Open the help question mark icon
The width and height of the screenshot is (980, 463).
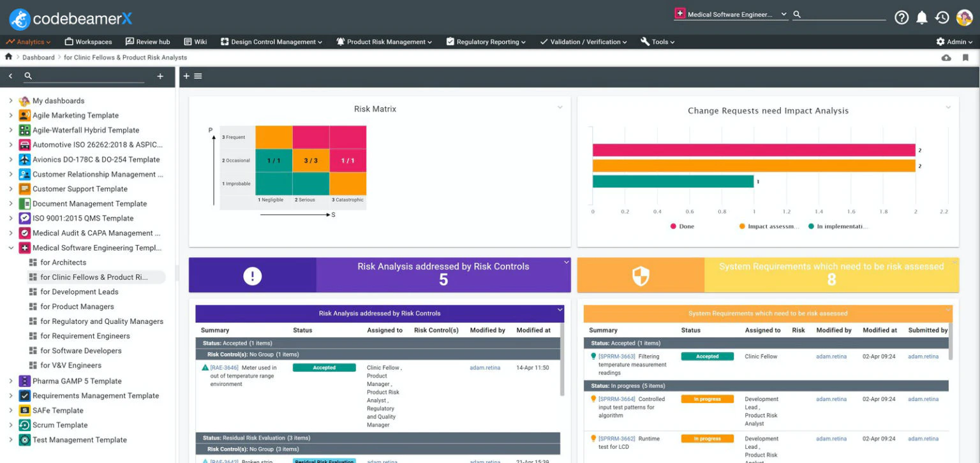click(901, 18)
